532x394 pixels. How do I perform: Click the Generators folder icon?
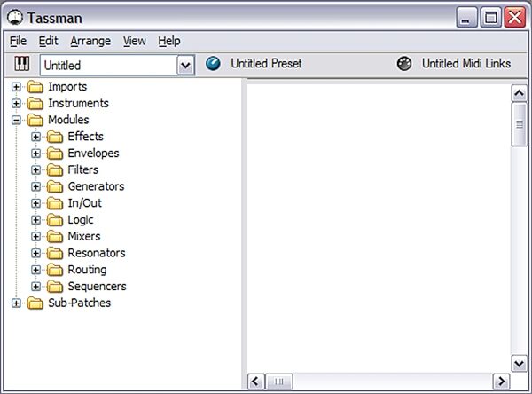tap(55, 187)
